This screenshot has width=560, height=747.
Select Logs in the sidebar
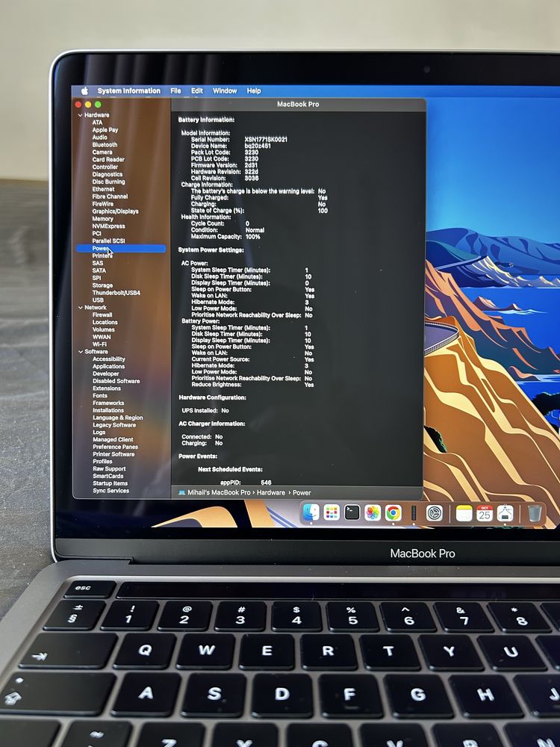(99, 432)
